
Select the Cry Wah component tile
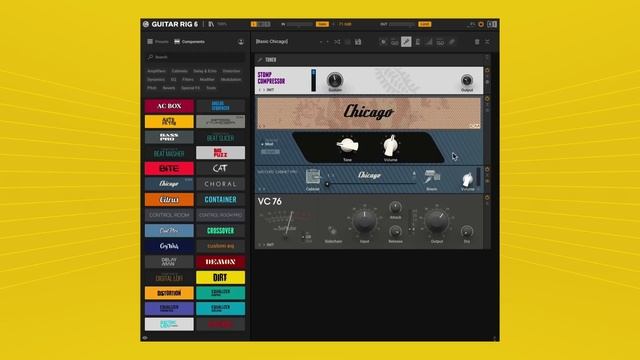169,246
